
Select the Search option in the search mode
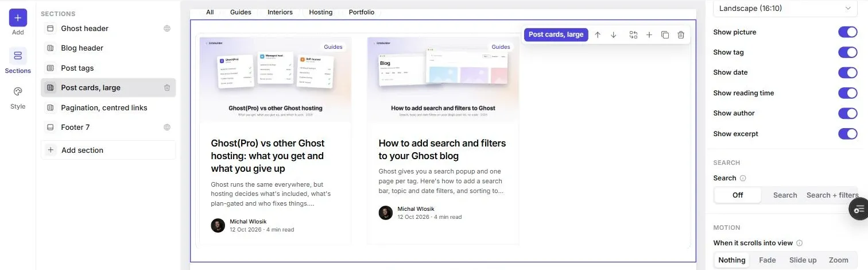tap(785, 195)
